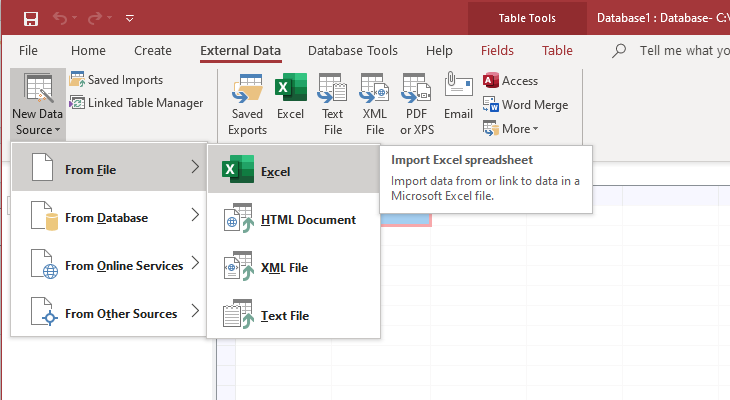Export to XML File from ribbon

374,105
